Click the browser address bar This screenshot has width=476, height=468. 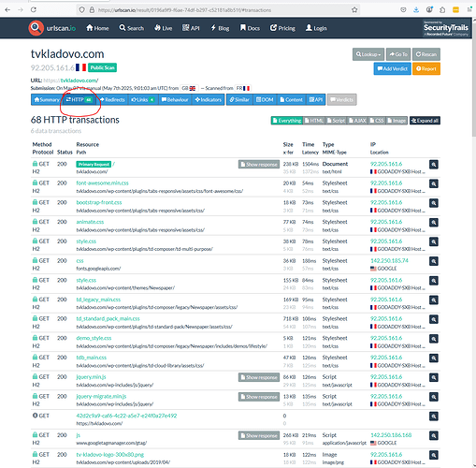tap(218, 10)
